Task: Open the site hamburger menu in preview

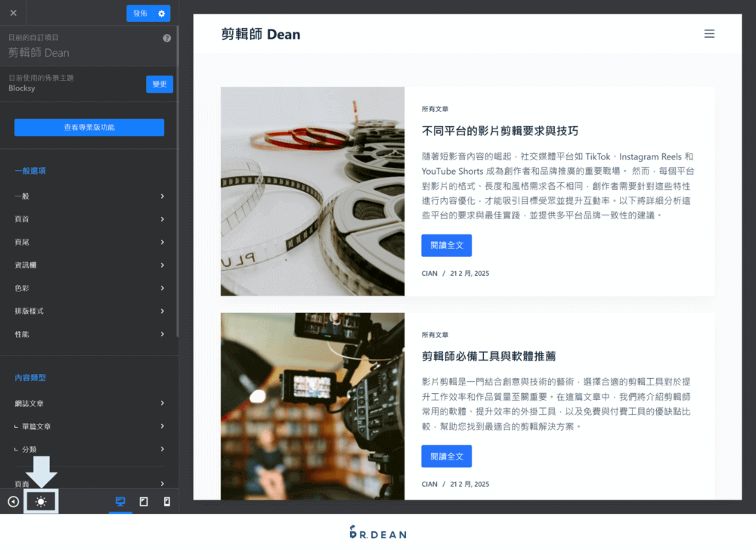Action: click(709, 33)
